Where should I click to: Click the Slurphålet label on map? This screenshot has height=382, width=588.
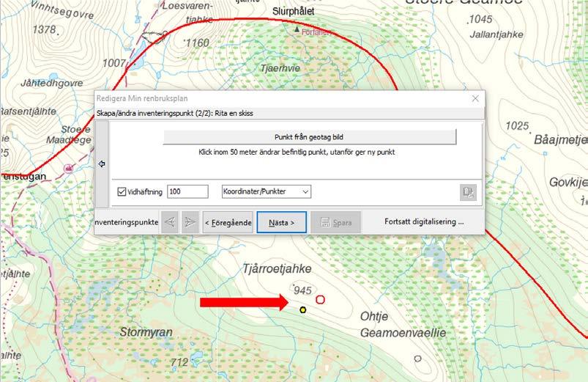(x=293, y=11)
